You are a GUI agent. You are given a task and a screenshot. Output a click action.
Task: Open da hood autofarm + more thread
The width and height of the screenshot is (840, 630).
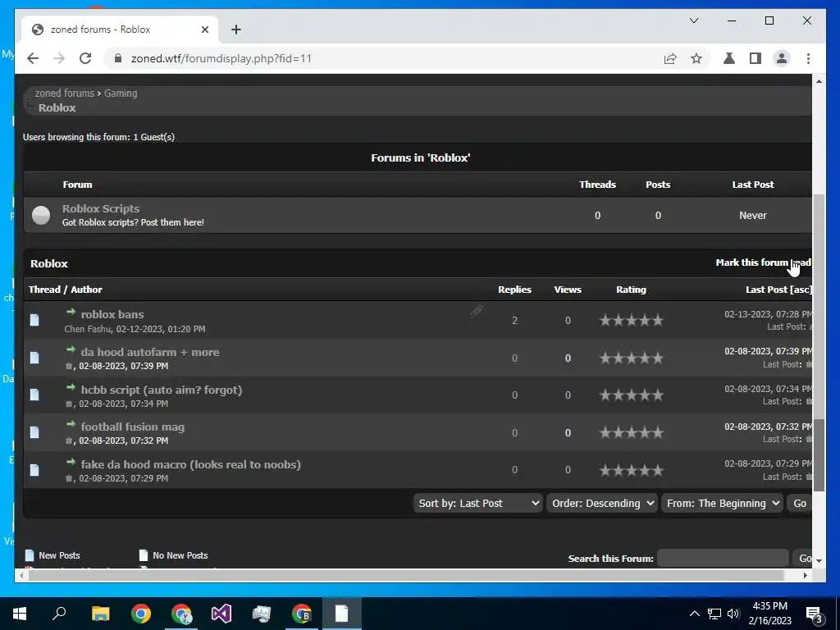coord(150,352)
